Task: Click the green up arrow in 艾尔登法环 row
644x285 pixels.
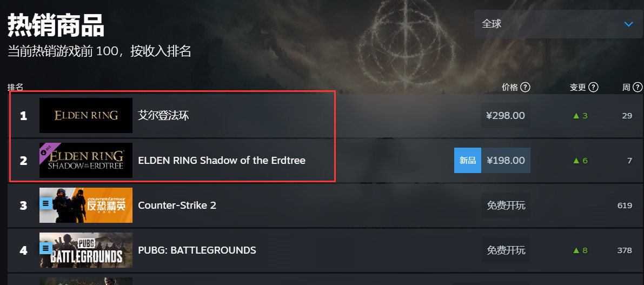Action: pyautogui.click(x=576, y=115)
